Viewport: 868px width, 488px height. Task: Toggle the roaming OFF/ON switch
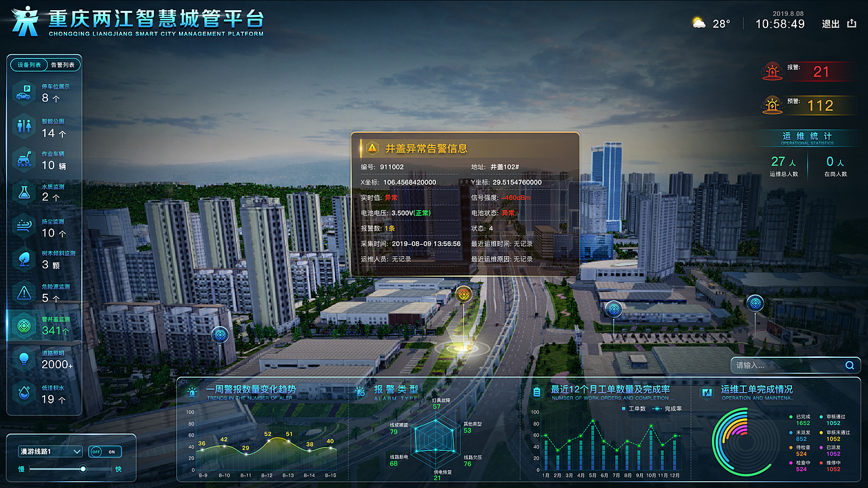pyautogui.click(x=105, y=451)
